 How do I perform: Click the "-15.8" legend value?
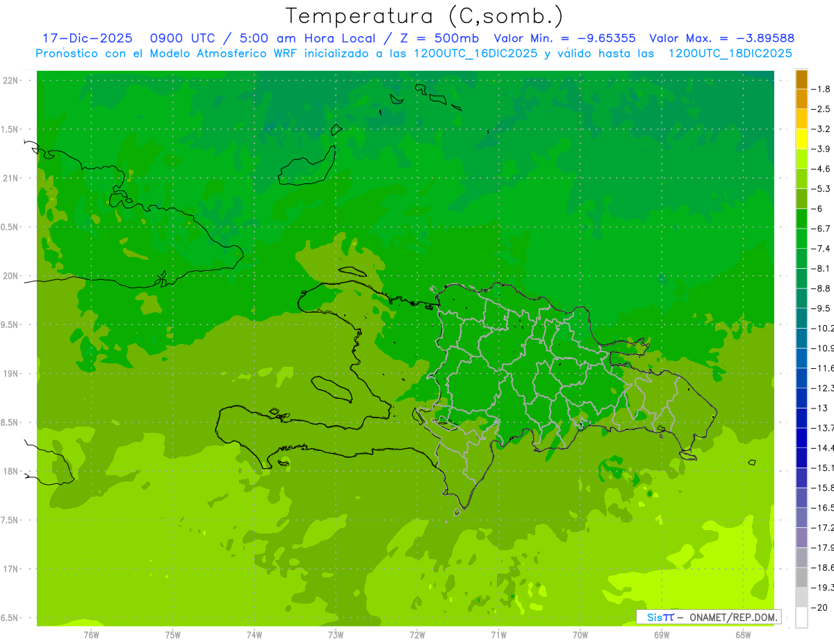point(823,488)
